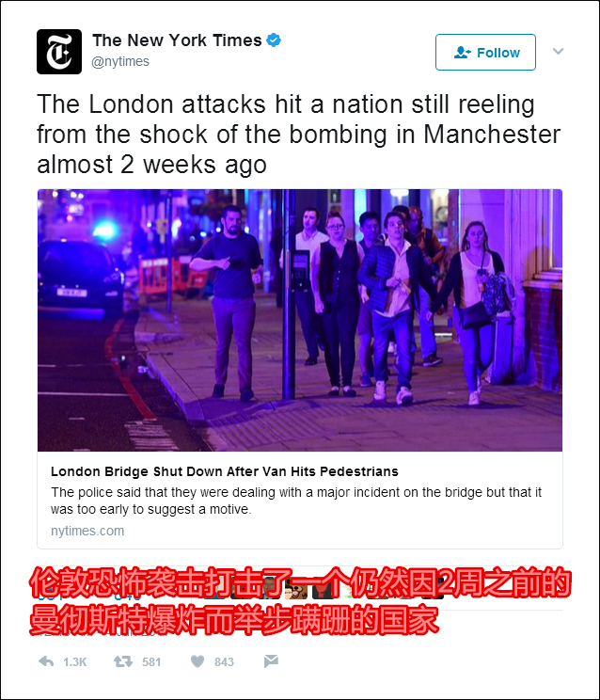Click the 843 likes count

click(x=224, y=661)
